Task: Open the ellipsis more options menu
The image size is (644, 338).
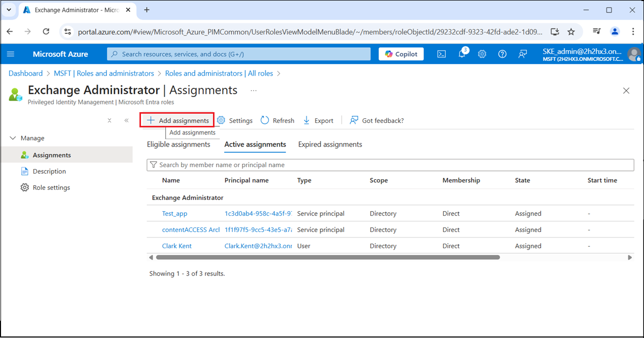Action: coord(254,90)
